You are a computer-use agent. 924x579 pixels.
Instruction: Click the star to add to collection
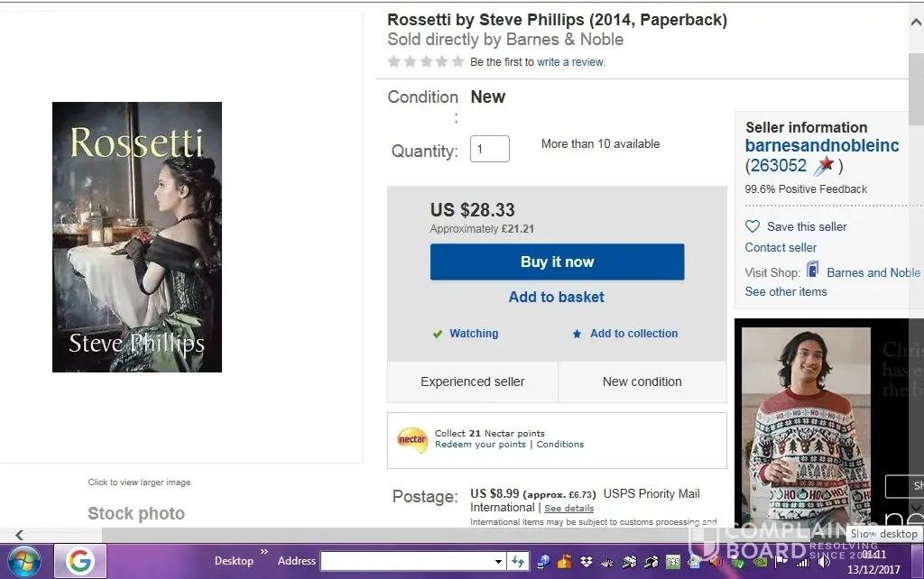pyautogui.click(x=577, y=334)
